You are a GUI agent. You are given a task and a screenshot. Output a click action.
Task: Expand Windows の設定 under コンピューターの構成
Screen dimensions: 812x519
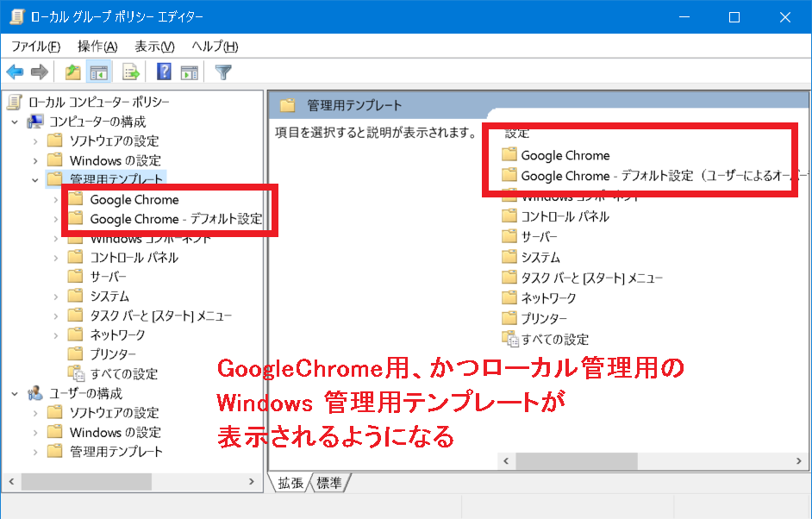pos(35,160)
